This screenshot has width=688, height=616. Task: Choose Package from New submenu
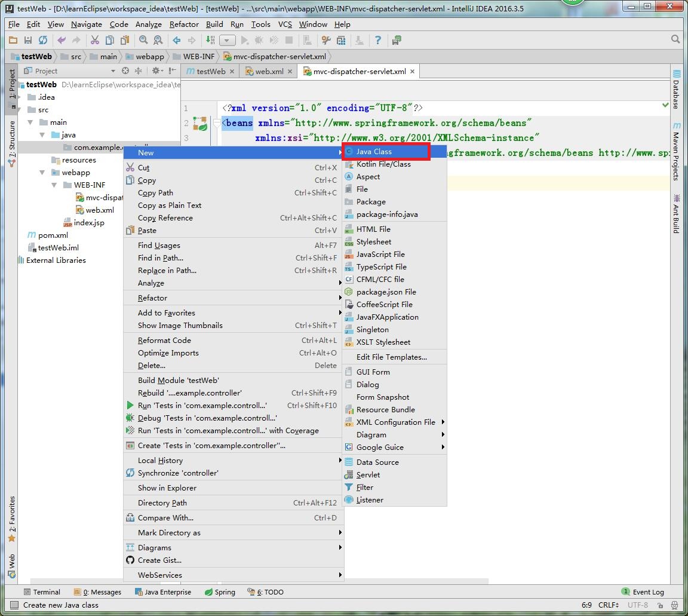394,202
